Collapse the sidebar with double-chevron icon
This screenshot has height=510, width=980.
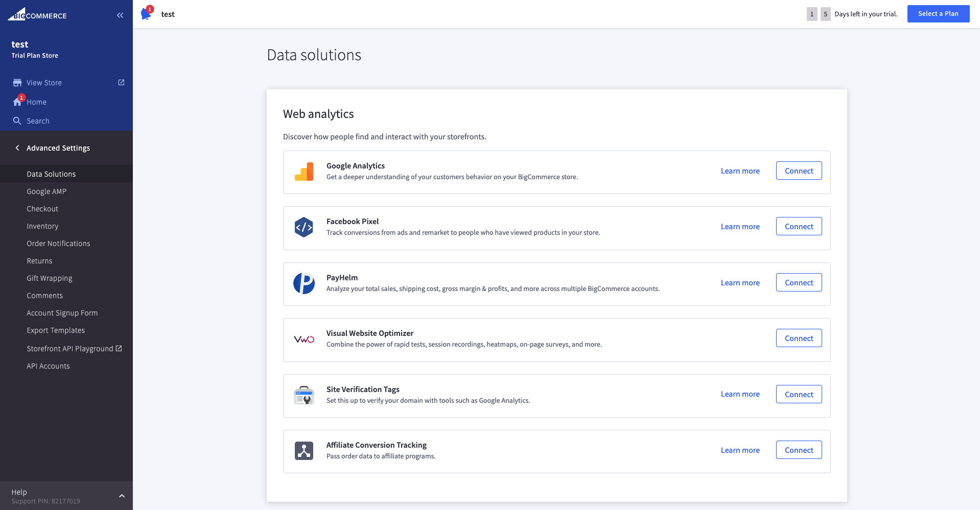coord(120,15)
